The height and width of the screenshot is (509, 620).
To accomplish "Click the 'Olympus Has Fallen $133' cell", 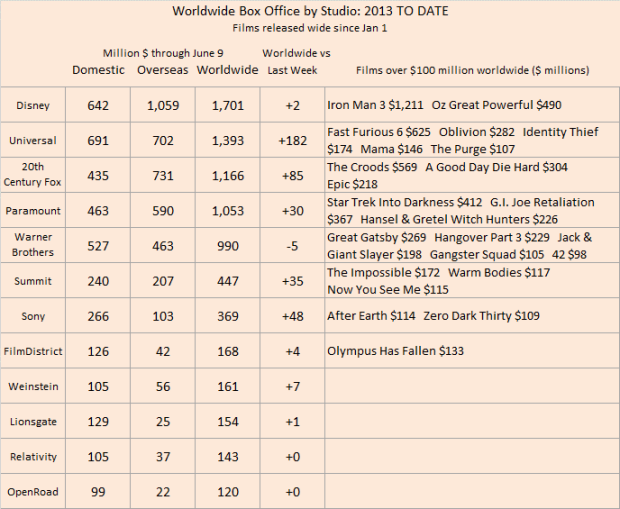I will pos(472,351).
